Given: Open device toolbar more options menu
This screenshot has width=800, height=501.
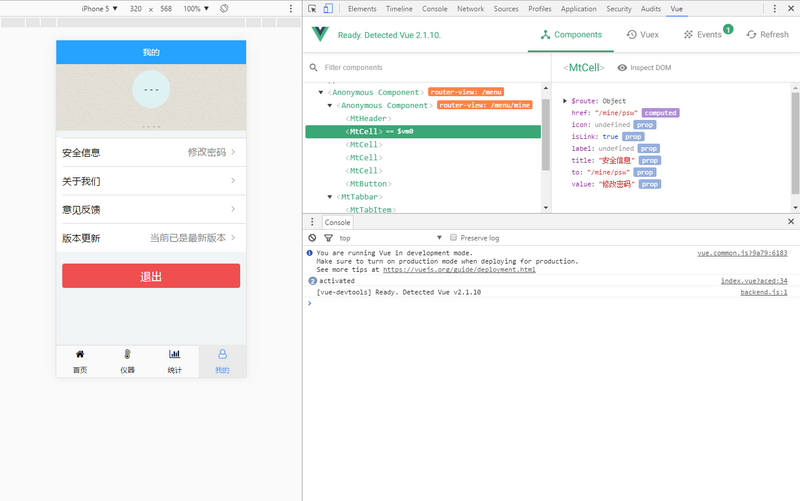Looking at the screenshot, I should [x=291, y=9].
